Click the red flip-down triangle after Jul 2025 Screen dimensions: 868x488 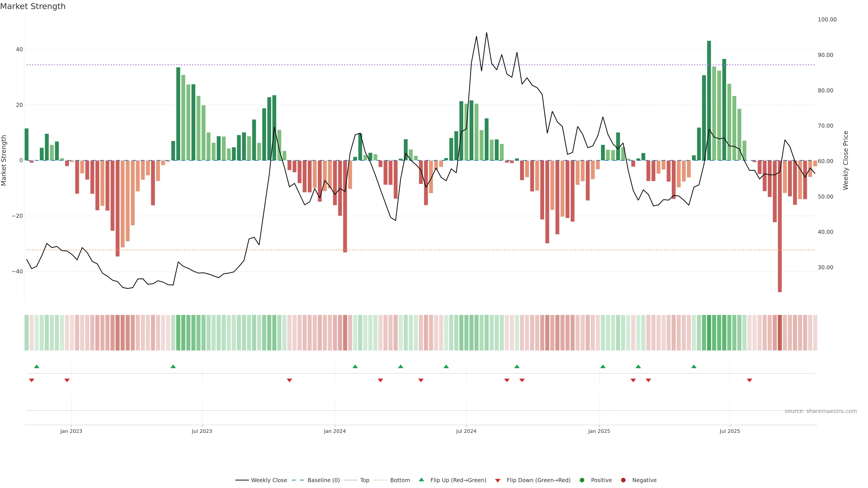pos(749,380)
